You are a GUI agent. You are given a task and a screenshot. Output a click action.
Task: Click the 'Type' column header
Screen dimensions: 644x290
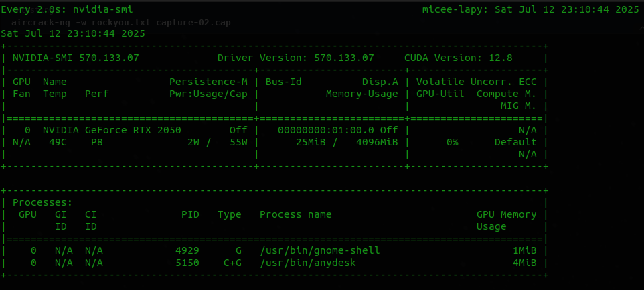pyautogui.click(x=230, y=214)
